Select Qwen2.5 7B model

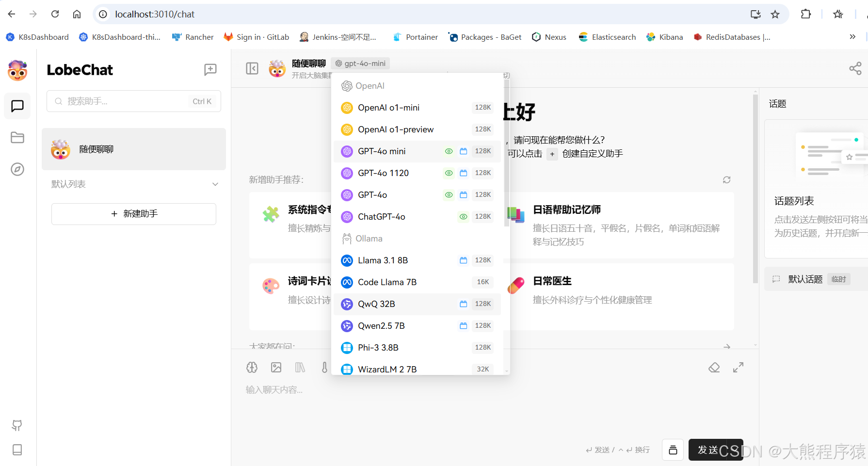417,326
